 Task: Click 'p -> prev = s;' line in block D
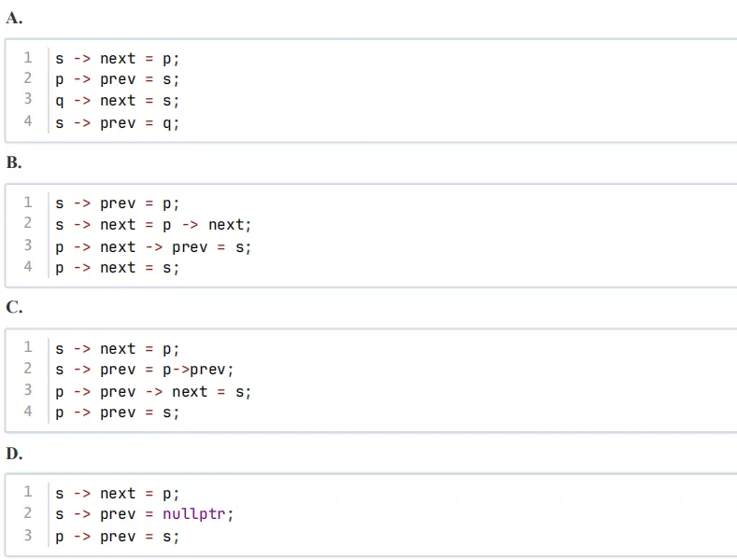(x=117, y=537)
